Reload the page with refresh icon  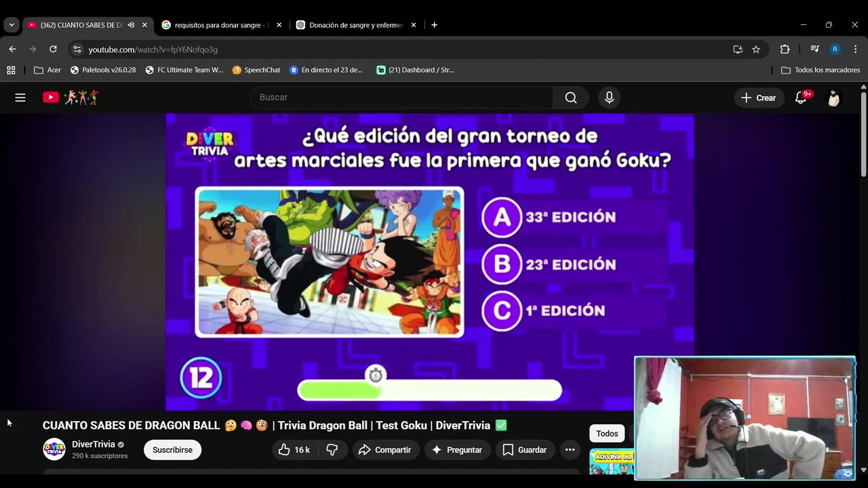(53, 49)
